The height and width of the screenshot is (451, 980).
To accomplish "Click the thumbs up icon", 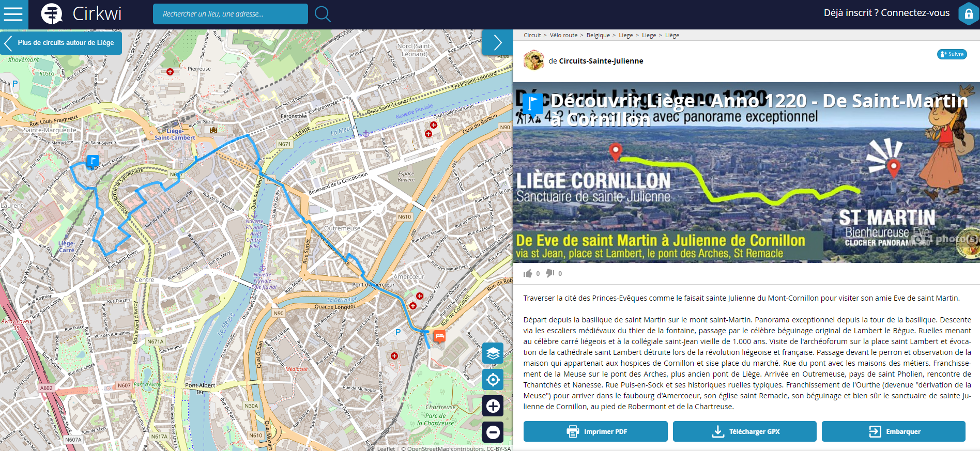I will (528, 273).
